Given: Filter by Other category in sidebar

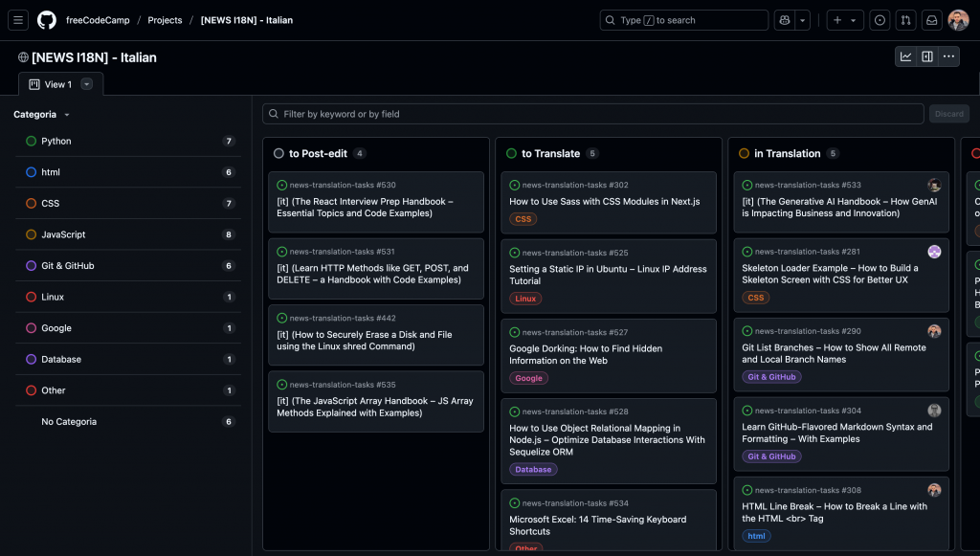Looking at the screenshot, I should point(128,391).
